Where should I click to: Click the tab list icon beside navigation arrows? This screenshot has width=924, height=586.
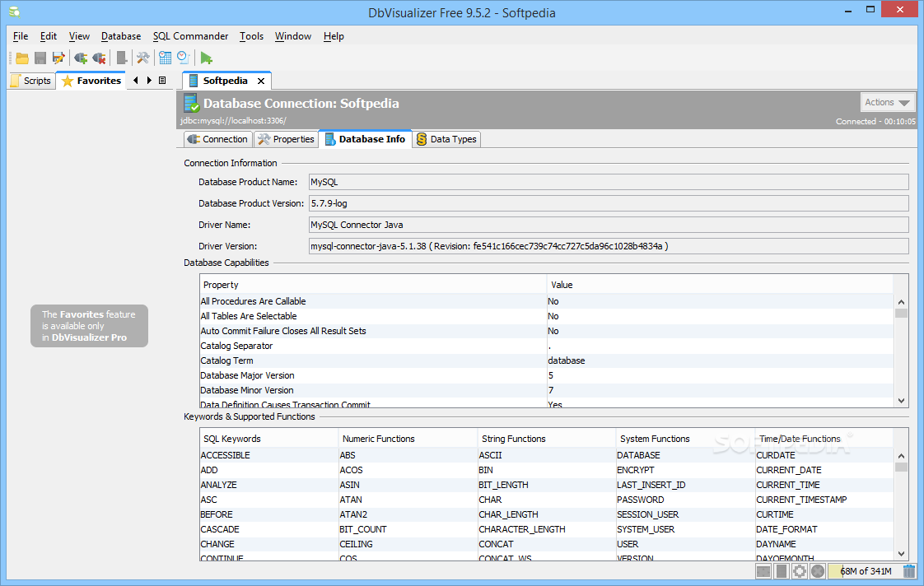[162, 81]
